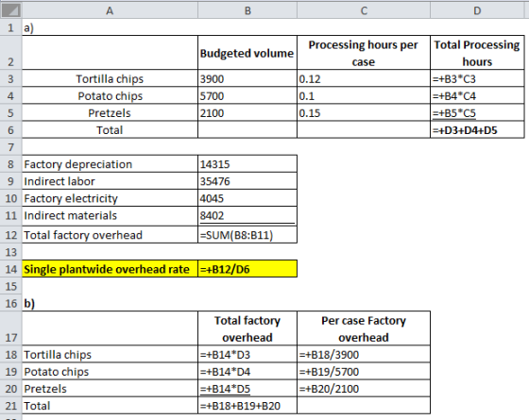The height and width of the screenshot is (420, 529).
Task: Click the 'Factory depreciation' label cell
Action: 110,164
